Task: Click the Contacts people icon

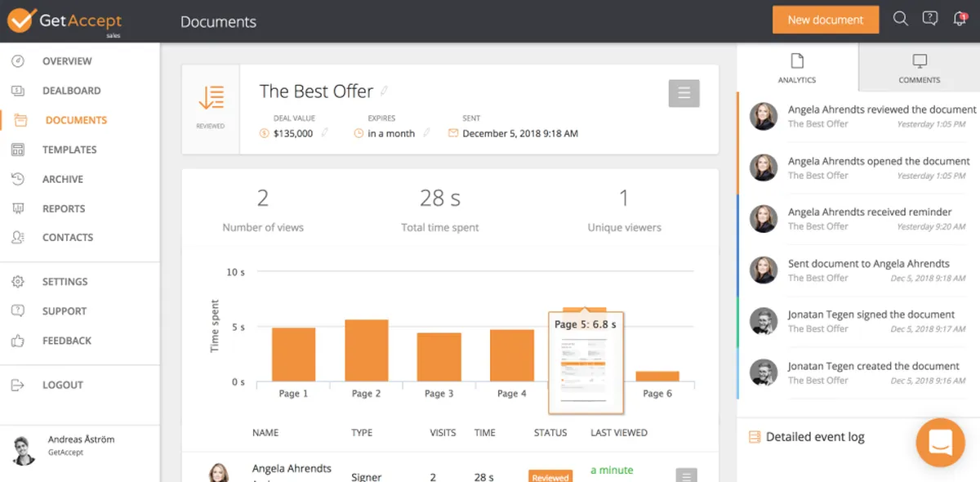Action: pos(18,238)
